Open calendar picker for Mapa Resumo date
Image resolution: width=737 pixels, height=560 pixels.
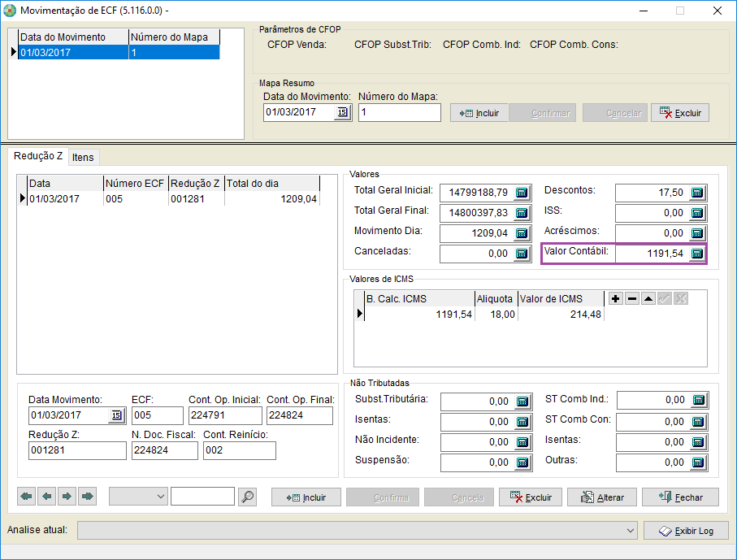click(x=342, y=112)
